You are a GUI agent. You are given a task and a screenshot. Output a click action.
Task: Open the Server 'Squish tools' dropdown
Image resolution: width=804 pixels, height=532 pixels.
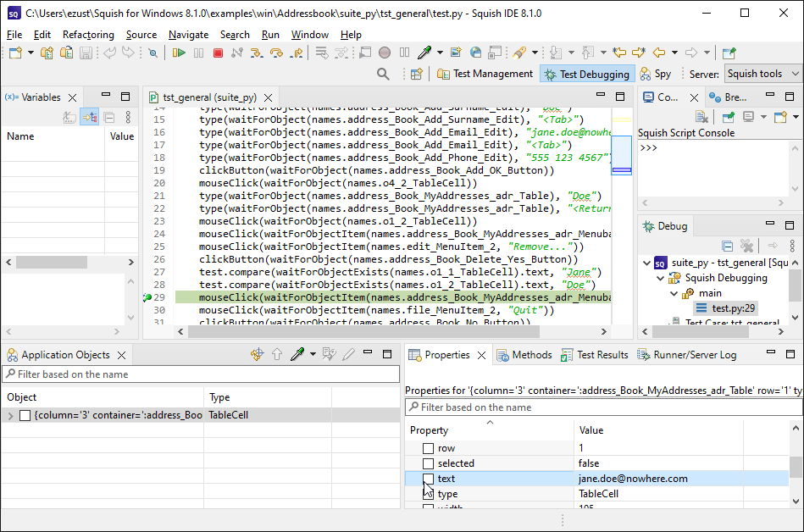762,75
